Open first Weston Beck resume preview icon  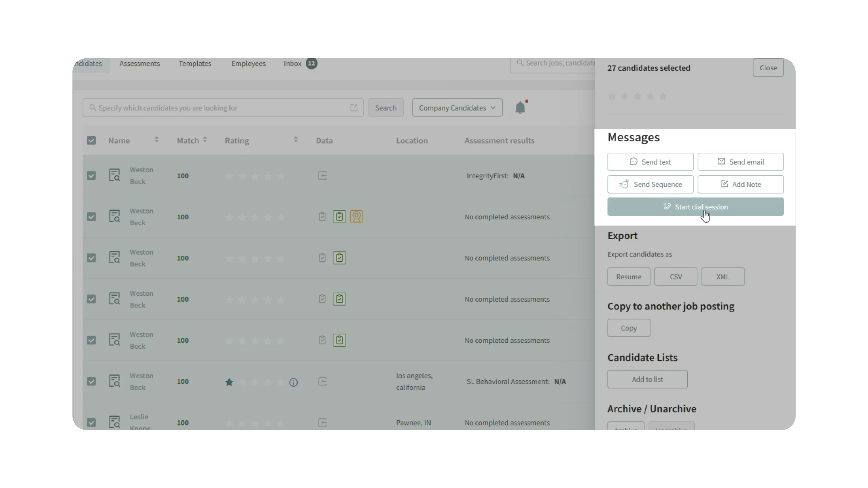pos(115,175)
